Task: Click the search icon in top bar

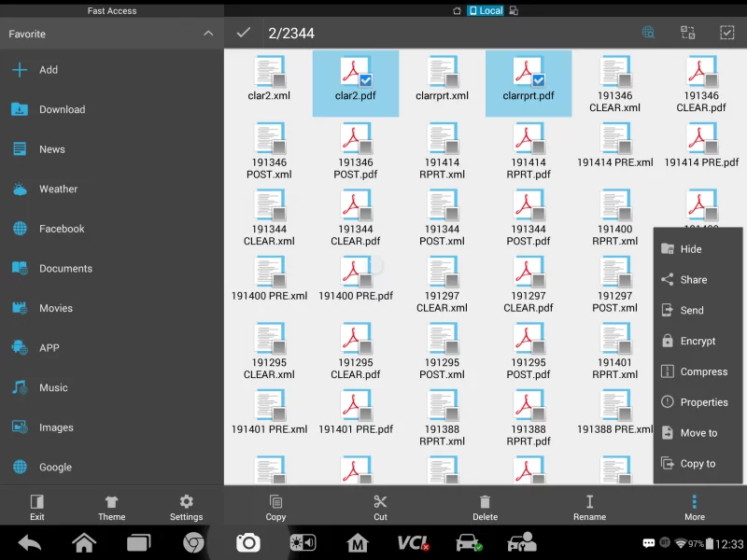Action: [x=648, y=33]
